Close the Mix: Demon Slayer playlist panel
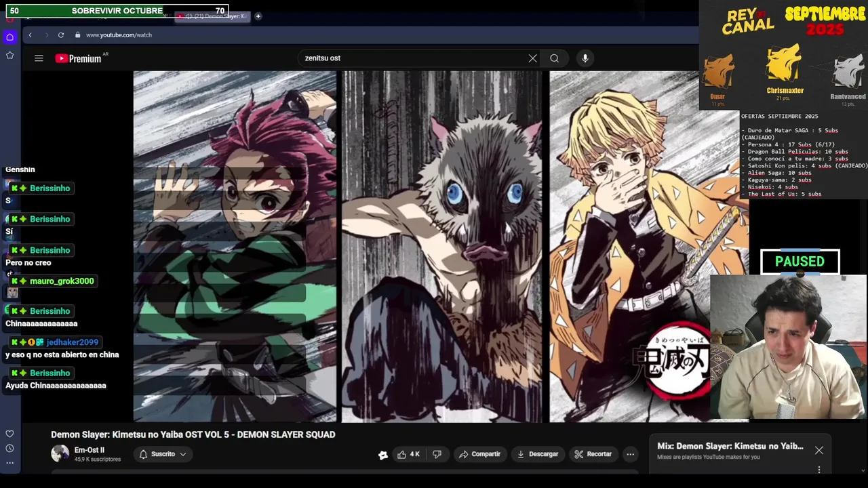Image resolution: width=868 pixels, height=488 pixels. (x=819, y=451)
